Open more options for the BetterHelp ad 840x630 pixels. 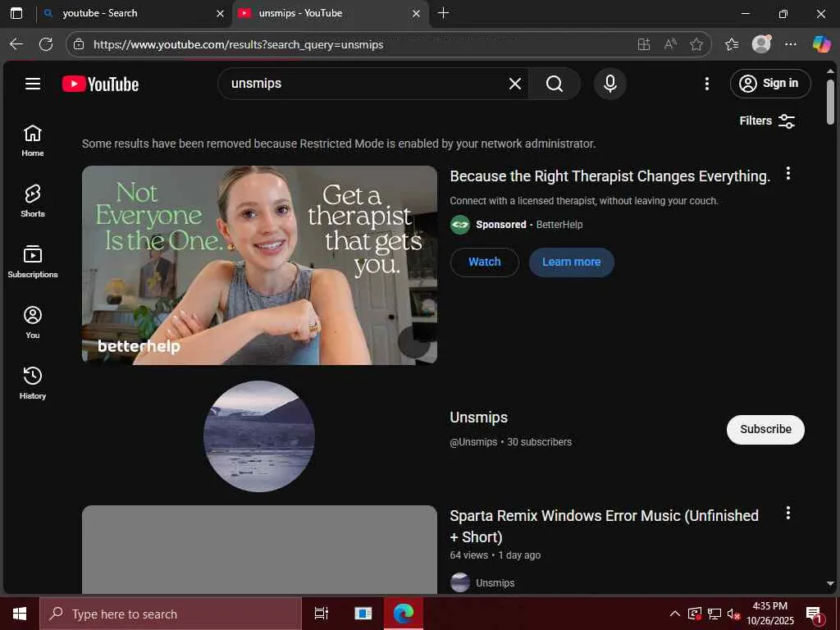tap(787, 174)
